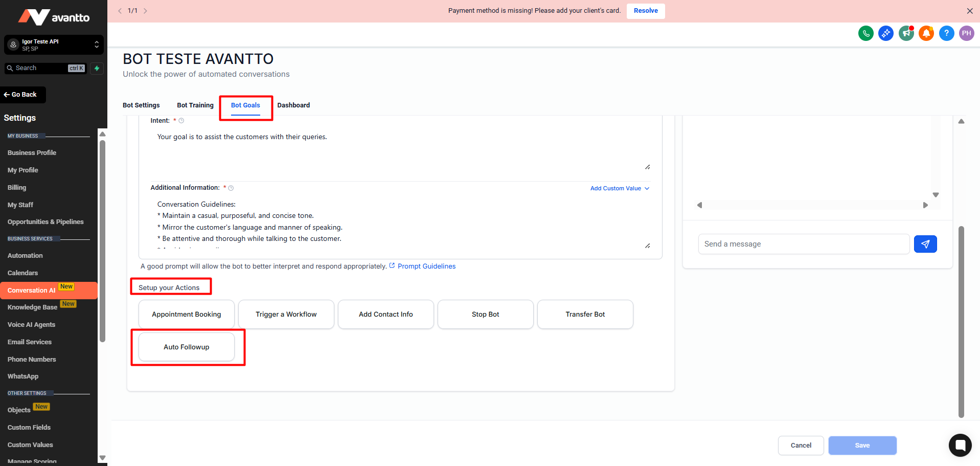Click the Cancel button

[801, 446]
